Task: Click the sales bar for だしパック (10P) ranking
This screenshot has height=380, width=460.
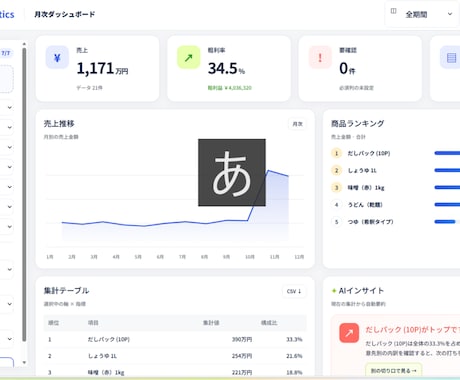Action: coord(447,153)
